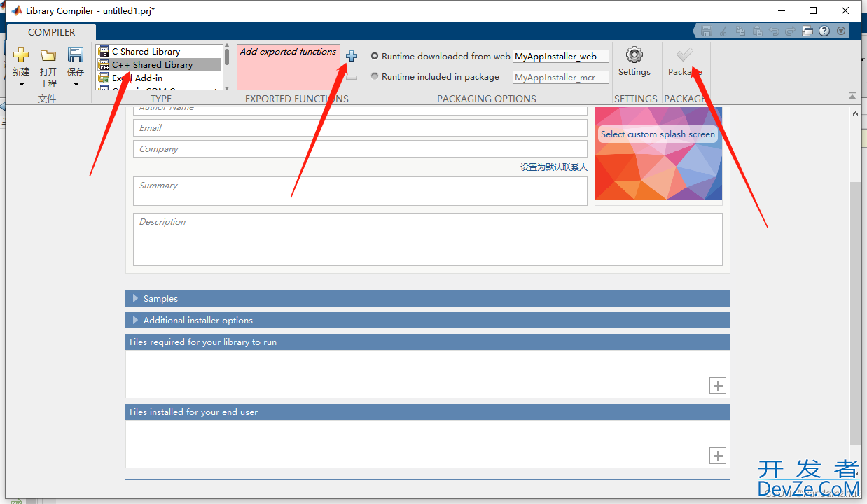The width and height of the screenshot is (867, 504).
Task: Click the type list's down arrow
Action: [226, 88]
